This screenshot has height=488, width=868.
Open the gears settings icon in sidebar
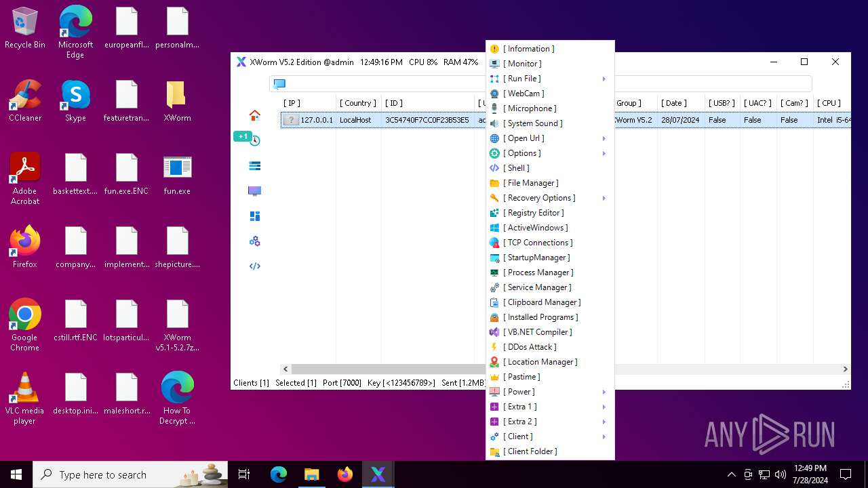point(255,241)
